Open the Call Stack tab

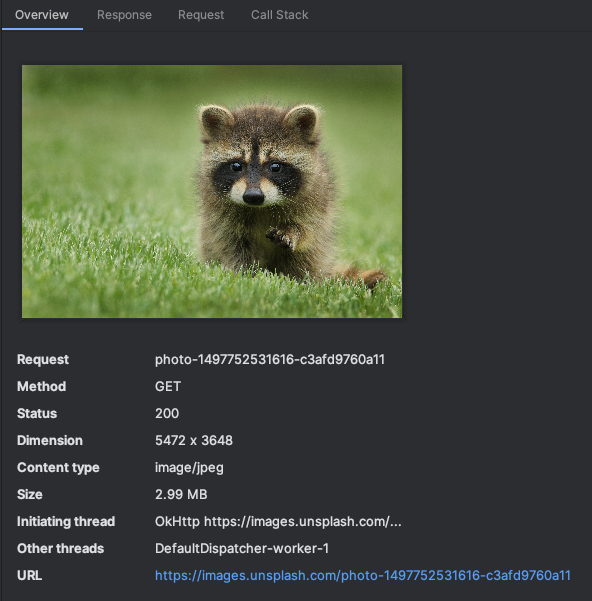(279, 15)
